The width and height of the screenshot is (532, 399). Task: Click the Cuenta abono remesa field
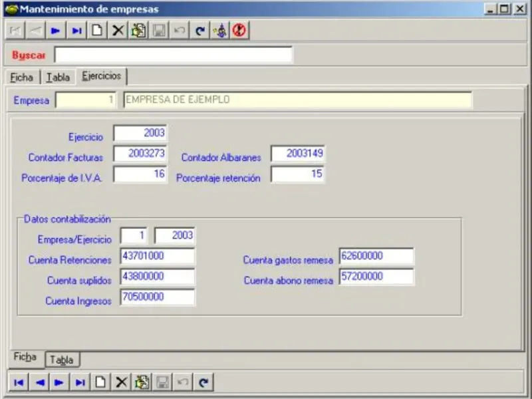(376, 277)
